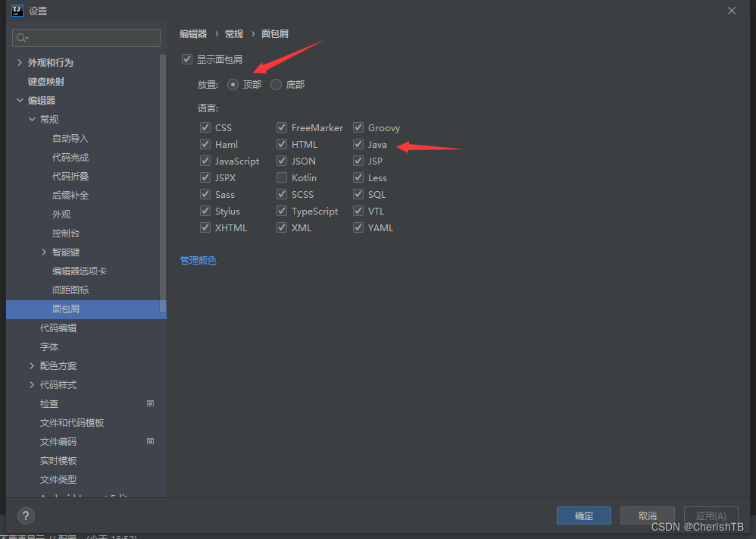Open the 外观 settings page

61,215
